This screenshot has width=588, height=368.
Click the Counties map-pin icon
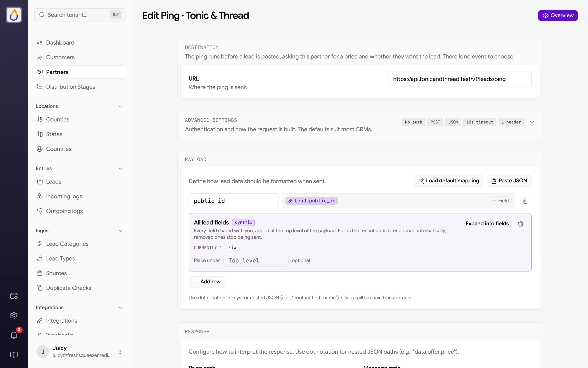coord(40,120)
